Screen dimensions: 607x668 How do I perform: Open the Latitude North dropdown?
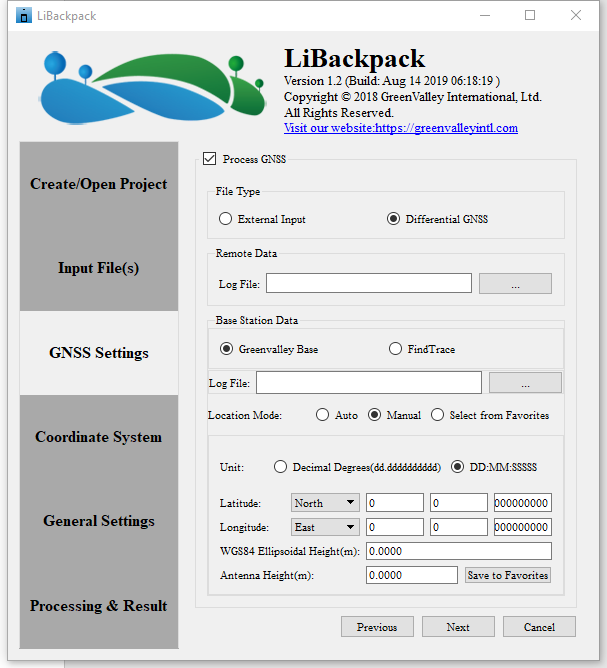pos(325,503)
